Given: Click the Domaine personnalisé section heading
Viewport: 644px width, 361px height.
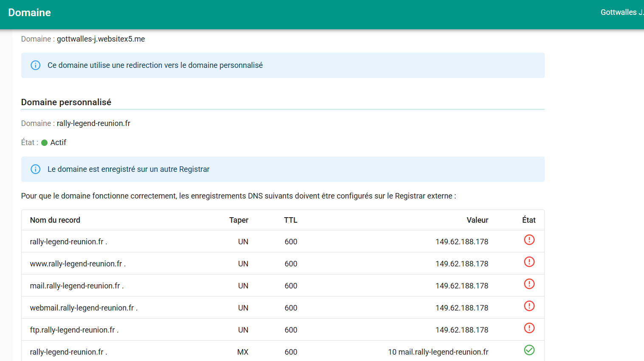Looking at the screenshot, I should [66, 102].
